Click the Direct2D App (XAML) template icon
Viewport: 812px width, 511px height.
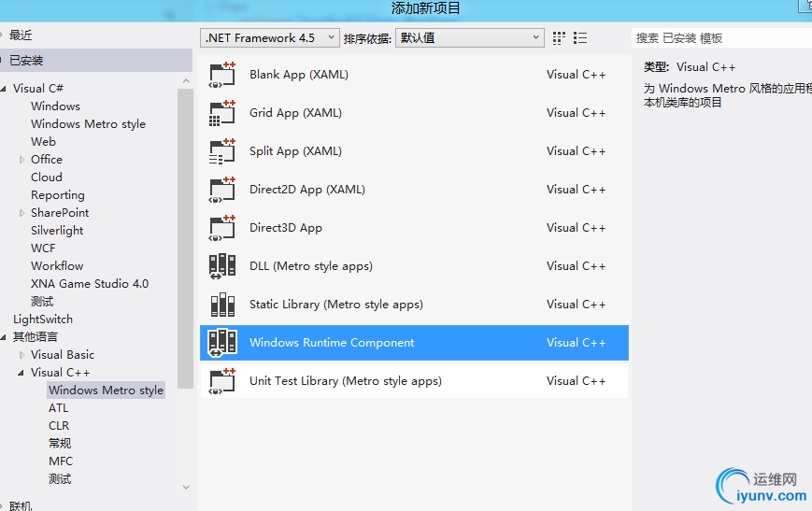click(x=222, y=190)
